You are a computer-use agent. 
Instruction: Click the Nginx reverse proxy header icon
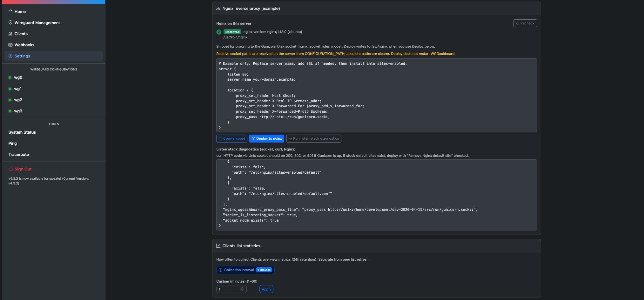(x=218, y=9)
